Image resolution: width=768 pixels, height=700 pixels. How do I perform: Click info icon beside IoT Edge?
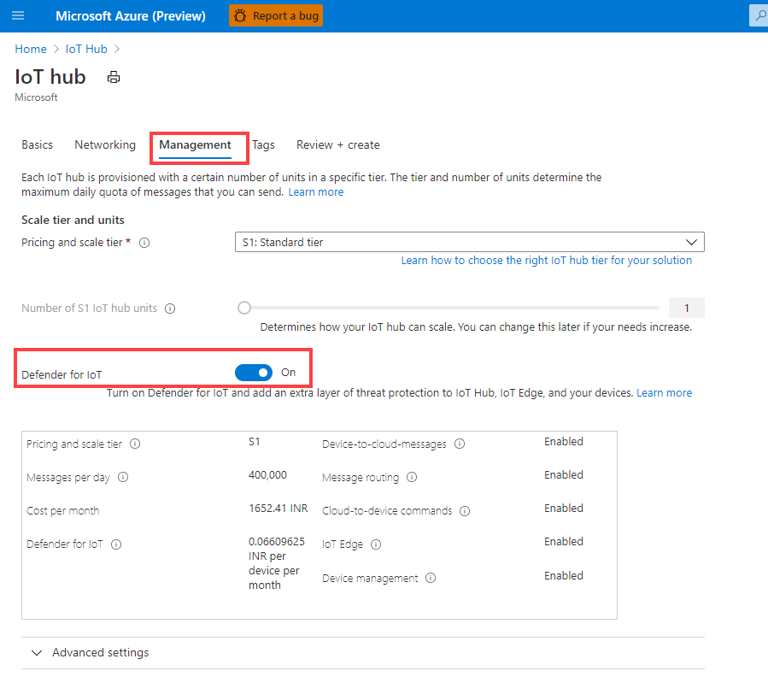(376, 544)
